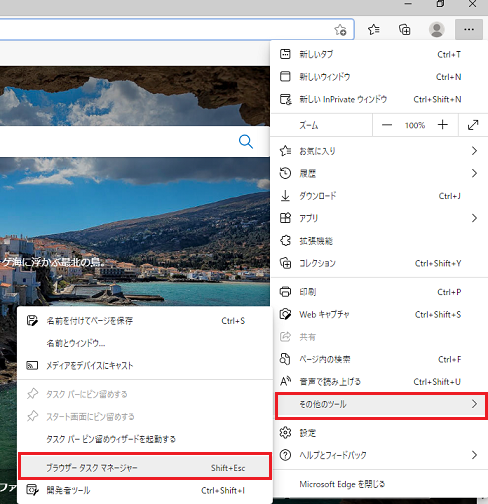488x504 pixels.
Task: Expand the アプリ submenu chevron
Action: click(475, 218)
